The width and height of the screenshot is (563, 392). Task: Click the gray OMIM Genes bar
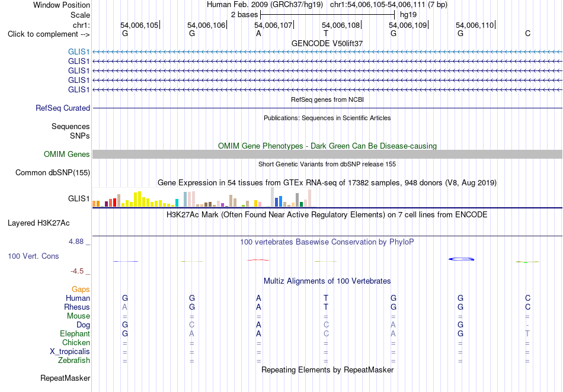click(x=327, y=154)
